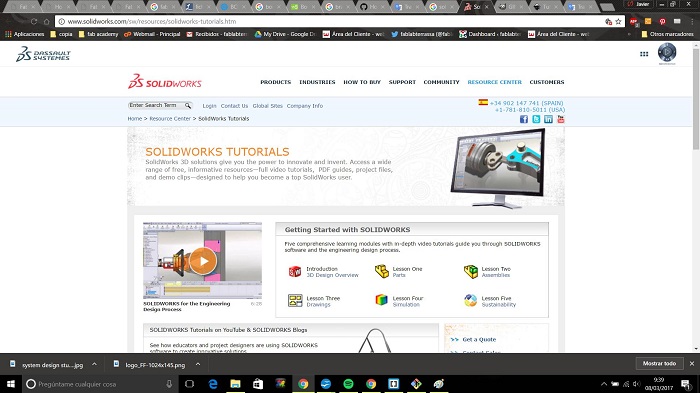Click the SolidWorks logo

tap(165, 82)
